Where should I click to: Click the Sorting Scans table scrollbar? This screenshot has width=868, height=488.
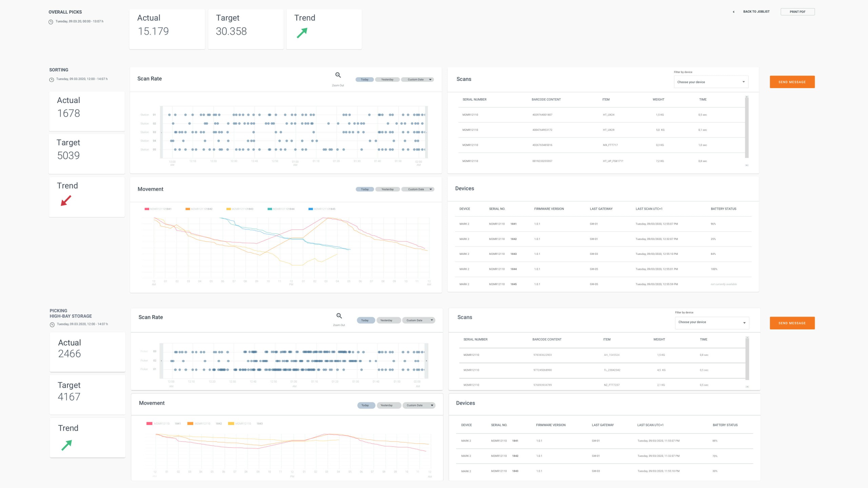747,127
